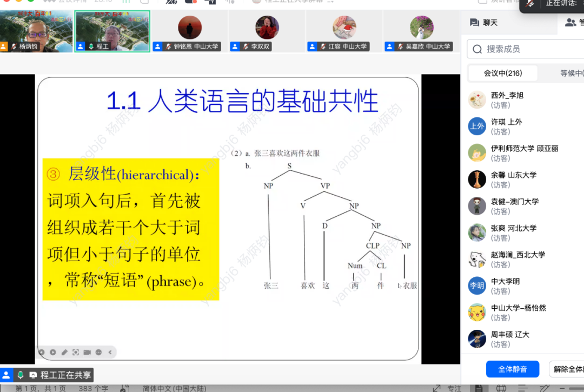Click the green microphone icon beside 程工正在共享
This screenshot has height=392, width=584.
coord(21,375)
